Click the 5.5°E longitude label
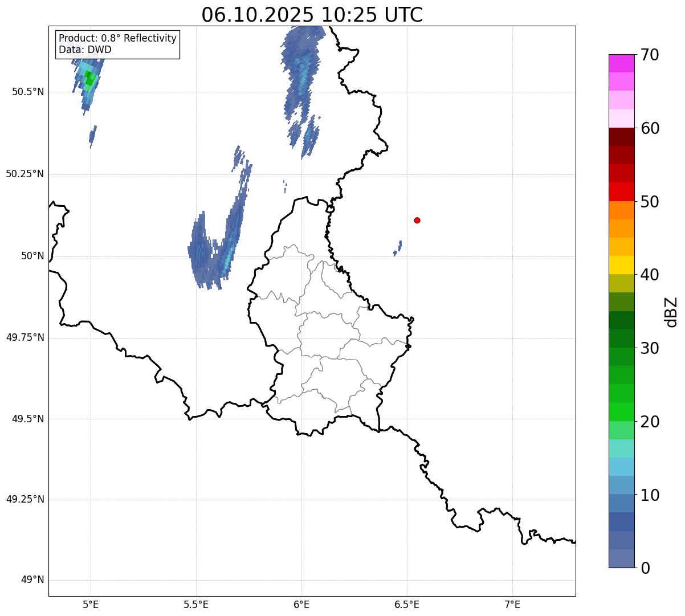The height and width of the screenshot is (616, 685). tap(196, 604)
